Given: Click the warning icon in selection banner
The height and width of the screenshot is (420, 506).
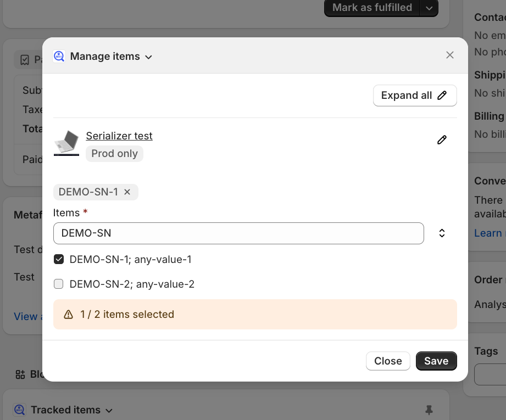Looking at the screenshot, I should pos(68,315).
